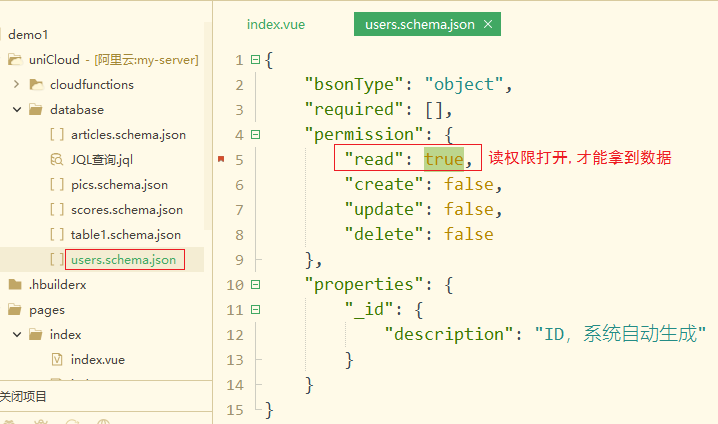Viewport: 718px width, 424px height.
Task: Collapse the database folder
Action: coord(17,109)
